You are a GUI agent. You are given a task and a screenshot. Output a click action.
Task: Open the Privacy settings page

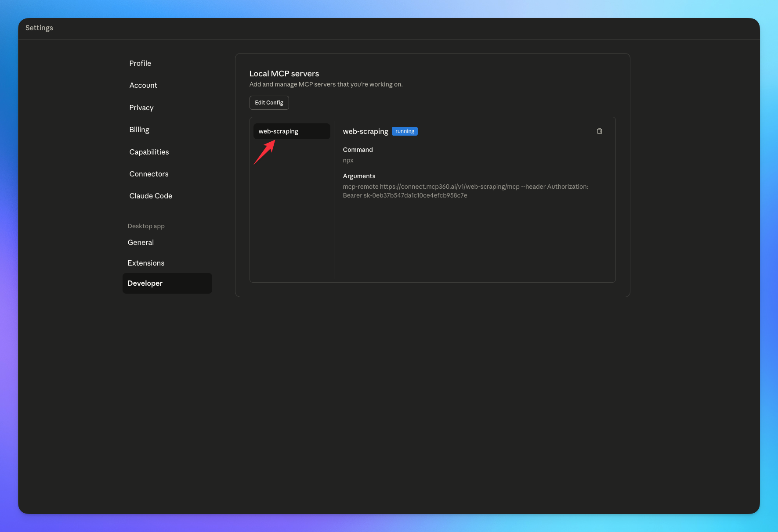click(x=141, y=108)
